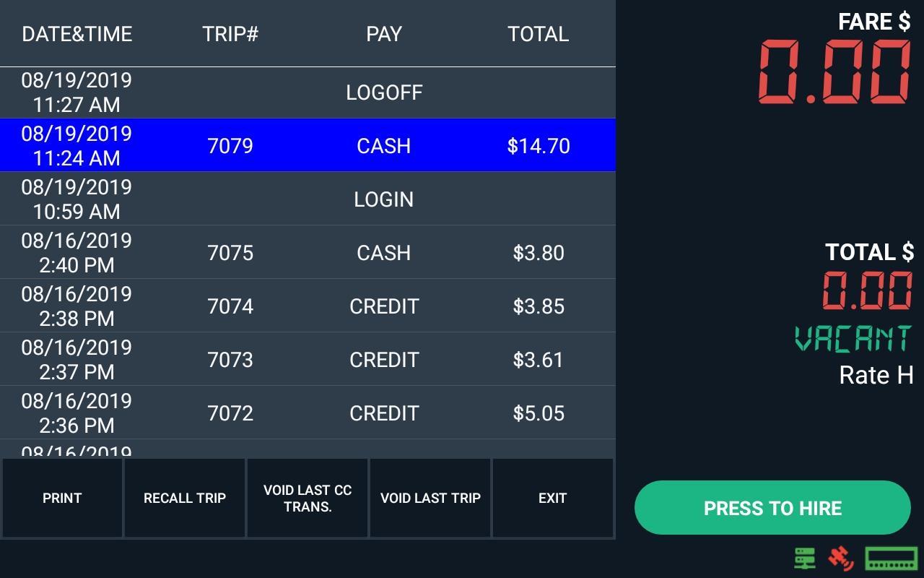Click the green server status icon
The width and height of the screenshot is (924, 578).
point(805,558)
